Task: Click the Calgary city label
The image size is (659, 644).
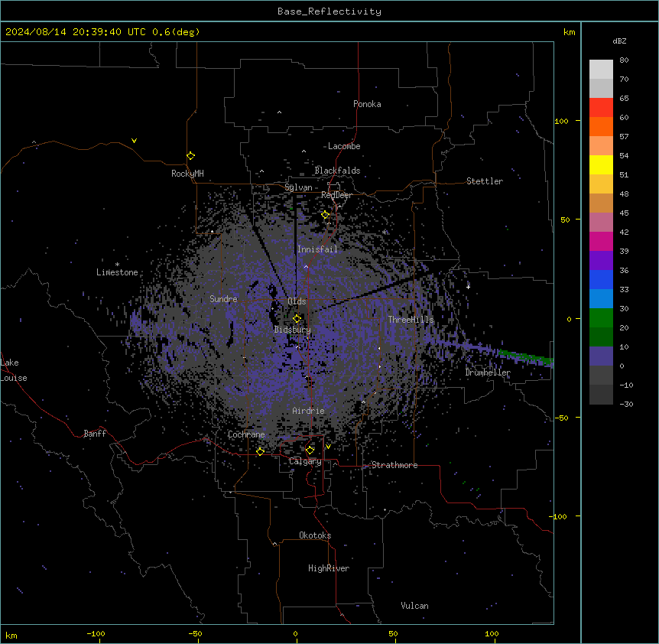Action: [305, 461]
